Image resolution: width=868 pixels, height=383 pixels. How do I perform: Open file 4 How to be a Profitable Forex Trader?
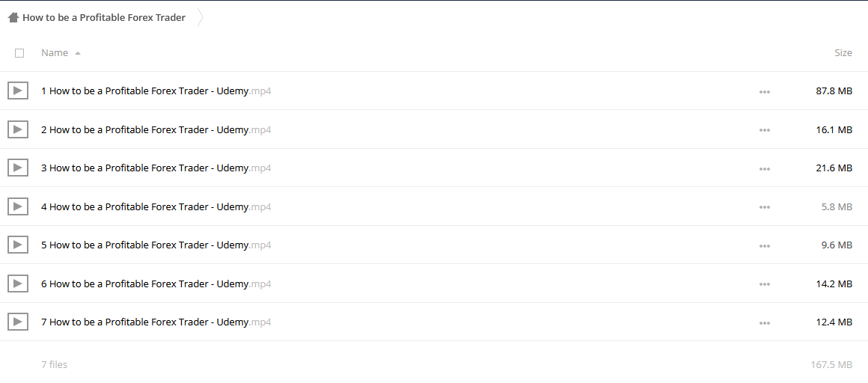click(156, 206)
